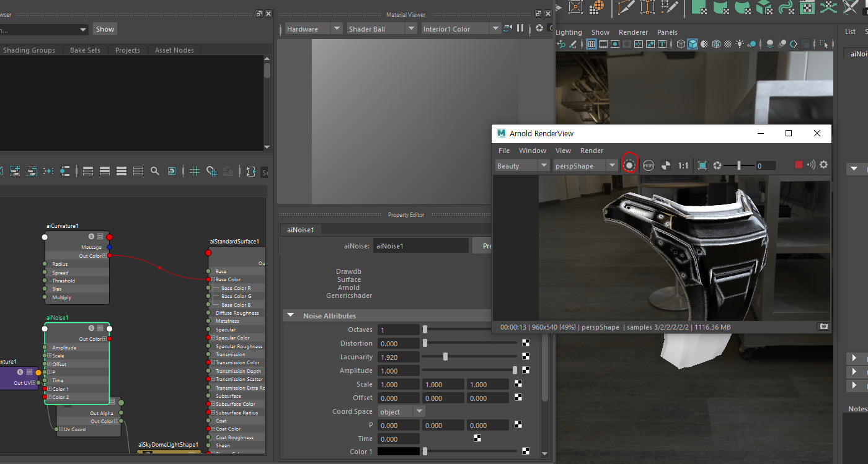Click the checkered color mode icon in RenderView
The image size is (868, 464).
[666, 165]
